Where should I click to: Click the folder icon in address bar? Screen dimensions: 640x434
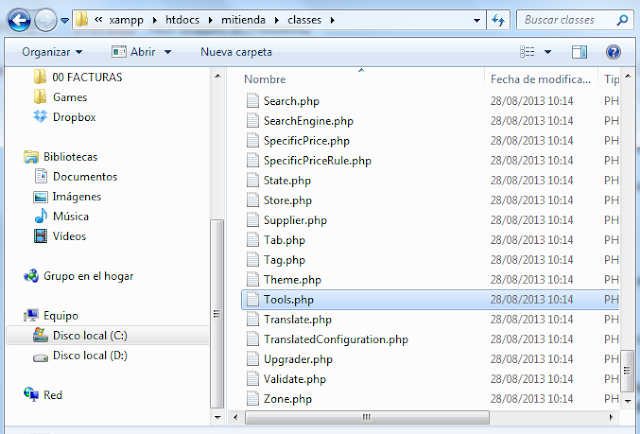point(82,19)
